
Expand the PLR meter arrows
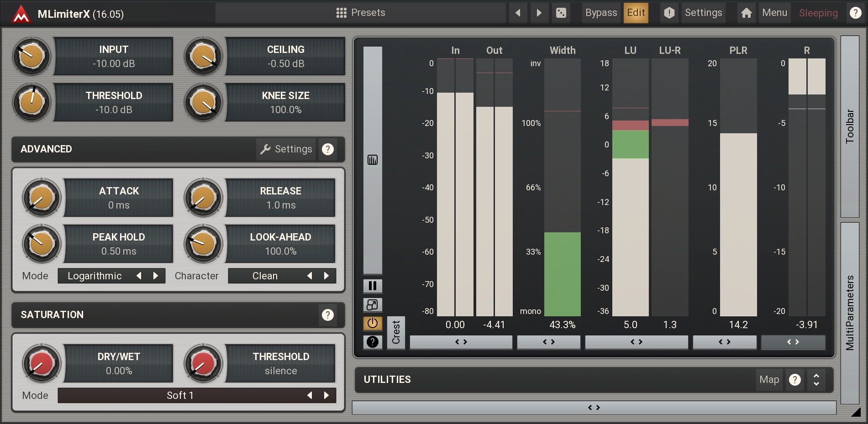[725, 342]
